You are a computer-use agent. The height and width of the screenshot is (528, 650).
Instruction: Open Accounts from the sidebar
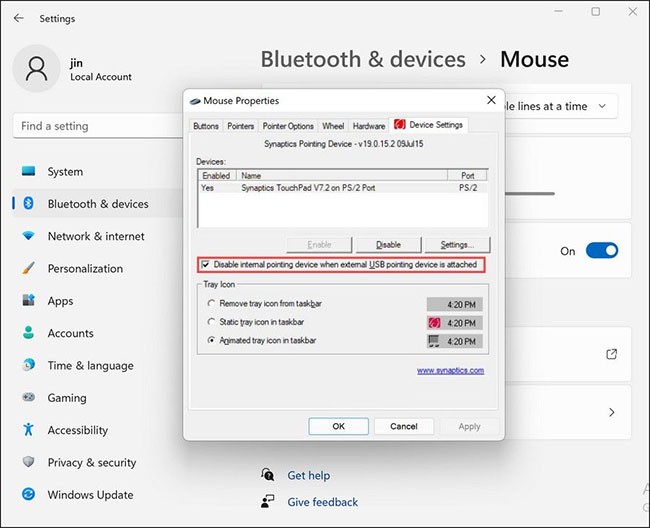(70, 333)
